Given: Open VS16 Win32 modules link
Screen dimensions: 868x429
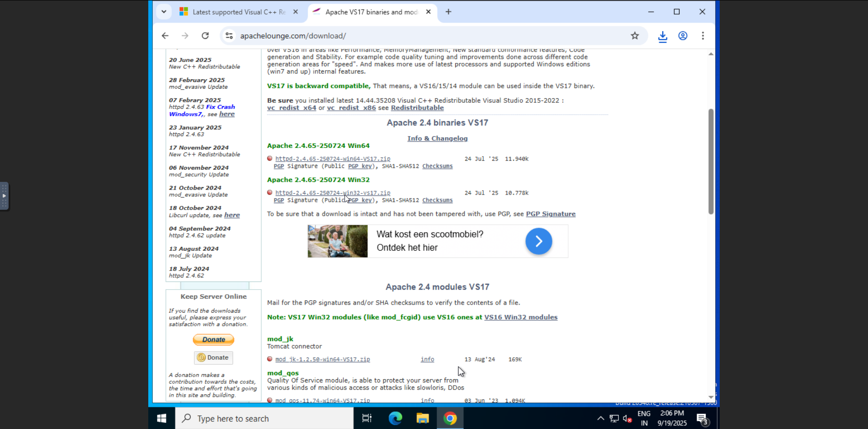Looking at the screenshot, I should pos(521,317).
